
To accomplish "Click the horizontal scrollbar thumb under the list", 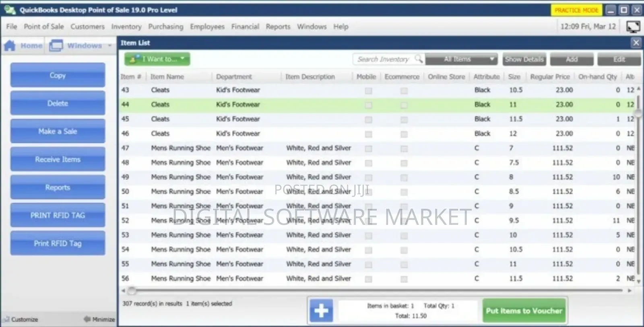I will 132,290.
